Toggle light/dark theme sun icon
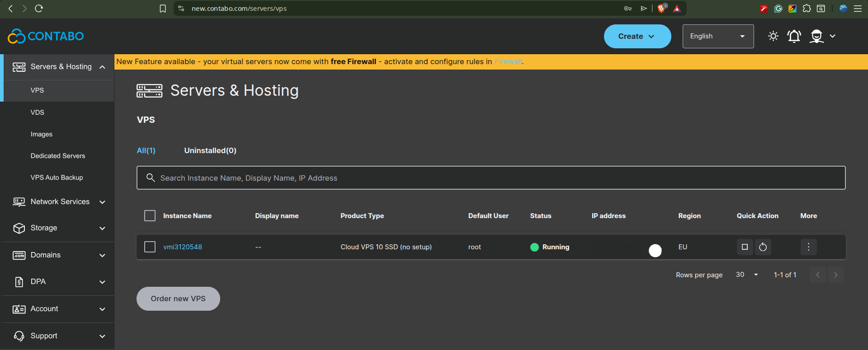868x350 pixels. pos(773,36)
